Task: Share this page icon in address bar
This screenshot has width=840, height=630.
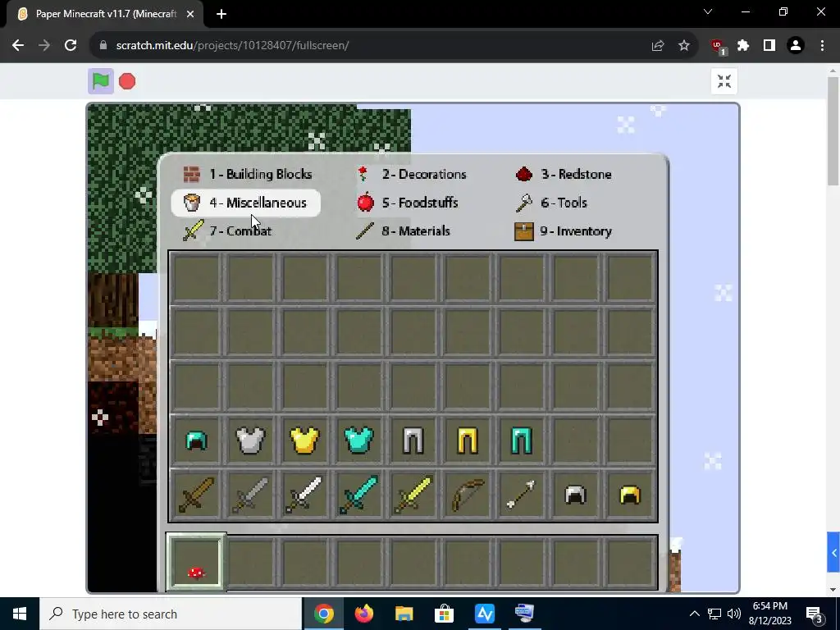Action: click(658, 46)
